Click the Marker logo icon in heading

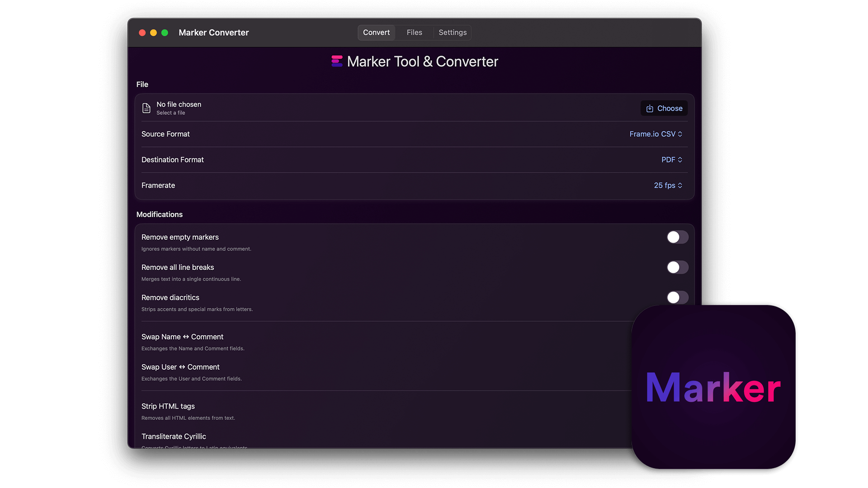337,61
